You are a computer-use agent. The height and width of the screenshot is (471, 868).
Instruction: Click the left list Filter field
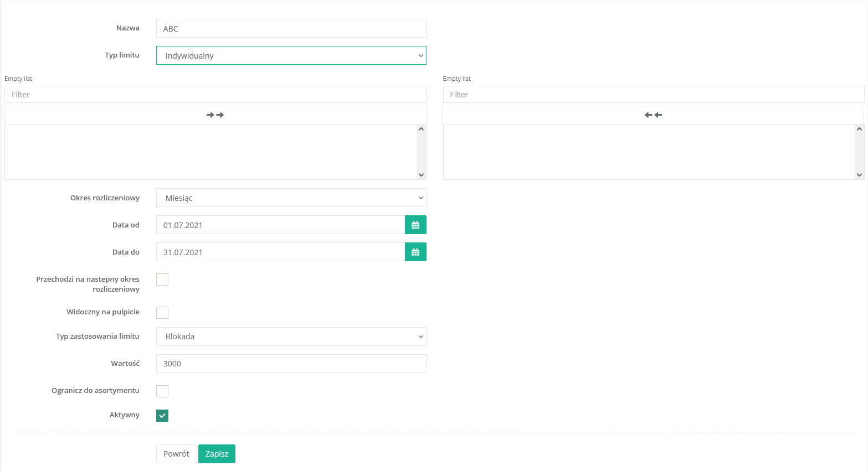pos(215,95)
